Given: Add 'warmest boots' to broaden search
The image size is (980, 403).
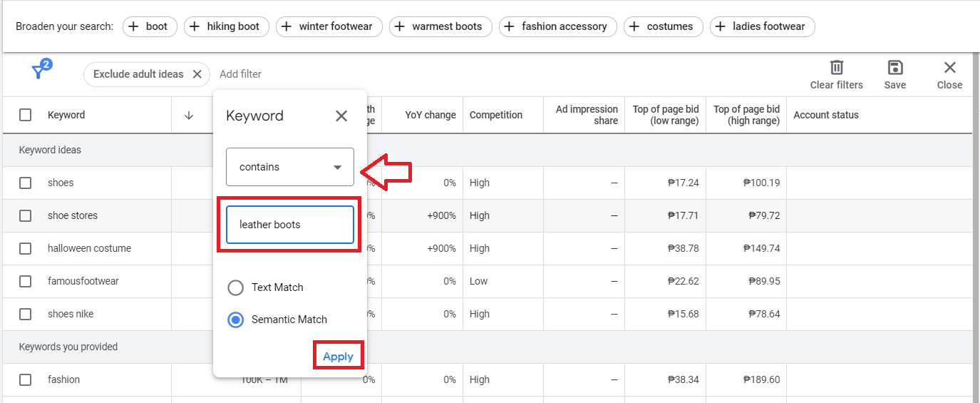Looking at the screenshot, I should tap(440, 26).
